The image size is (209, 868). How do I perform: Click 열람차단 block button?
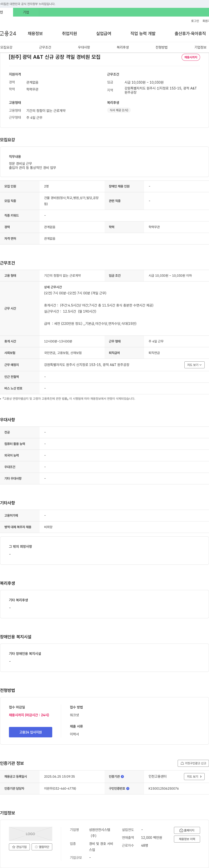coord(42,847)
